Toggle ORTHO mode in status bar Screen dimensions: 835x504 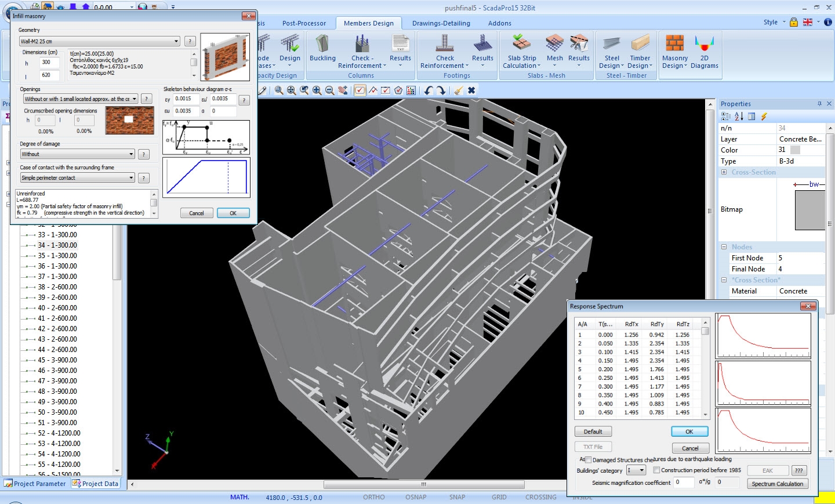[373, 497]
